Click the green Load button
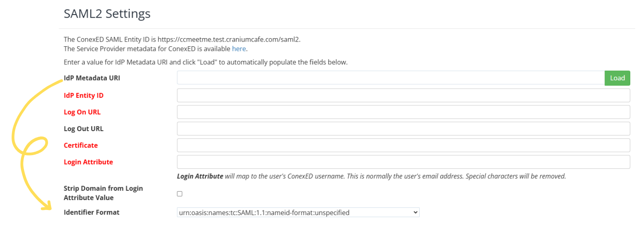The height and width of the screenshot is (225, 644). [x=617, y=78]
